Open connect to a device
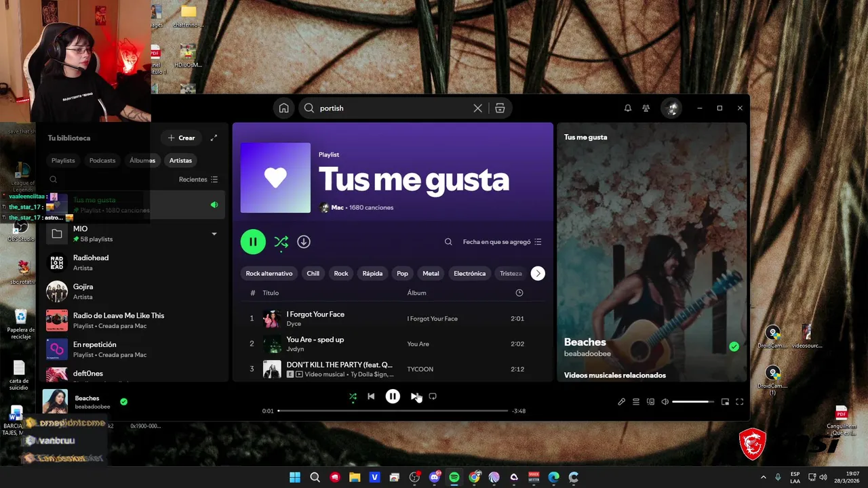This screenshot has height=488, width=868. tap(650, 402)
